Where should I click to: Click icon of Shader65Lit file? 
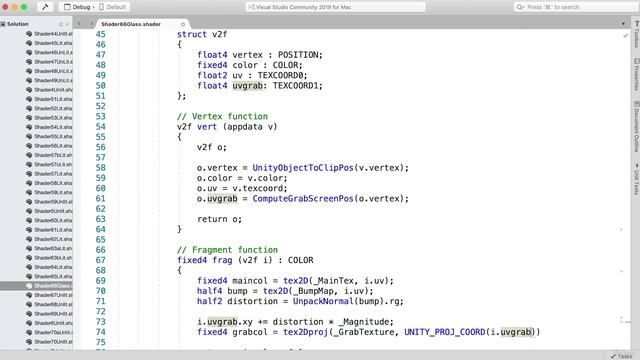point(29,276)
